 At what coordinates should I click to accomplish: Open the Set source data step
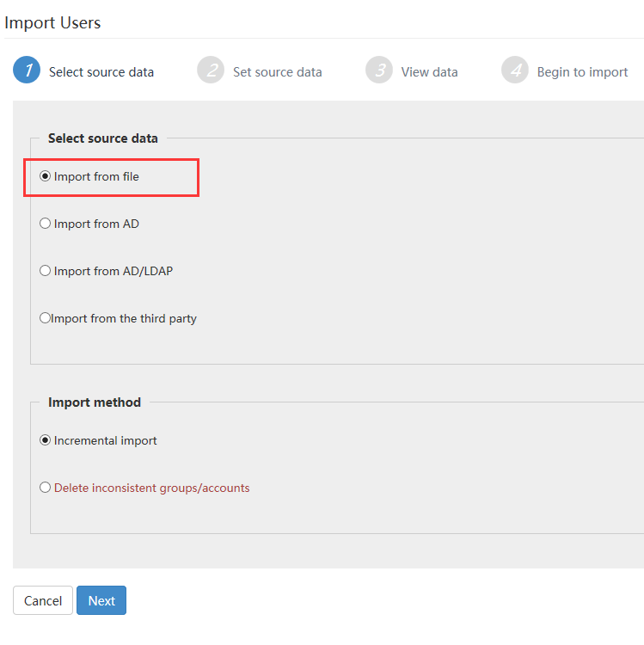[277, 72]
